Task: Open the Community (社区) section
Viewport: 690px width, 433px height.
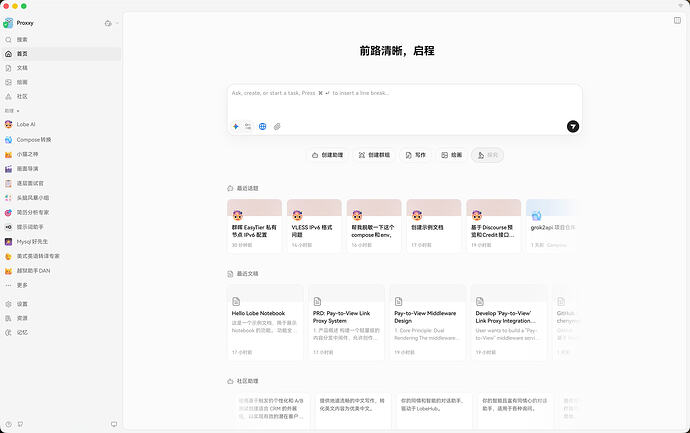Action: coord(61,96)
